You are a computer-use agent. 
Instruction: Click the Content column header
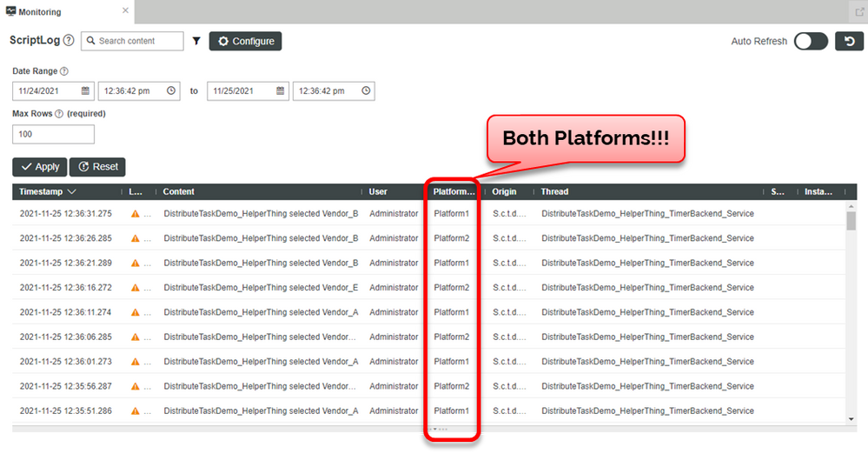178,192
